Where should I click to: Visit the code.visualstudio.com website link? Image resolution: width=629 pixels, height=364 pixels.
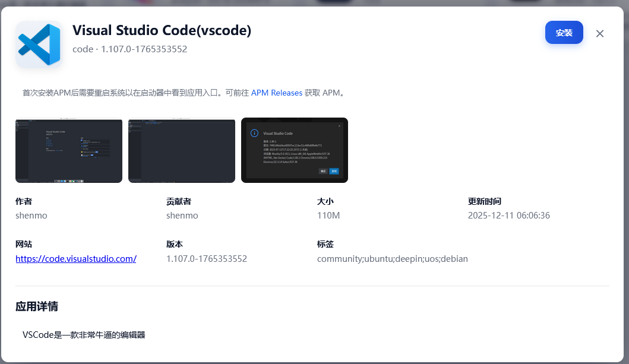[x=76, y=259]
